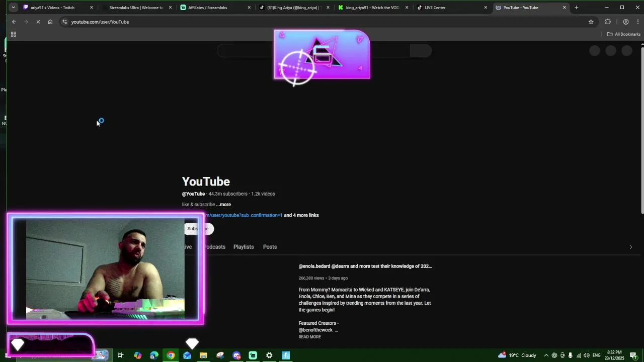Open the browser Home page icon

[50, 22]
